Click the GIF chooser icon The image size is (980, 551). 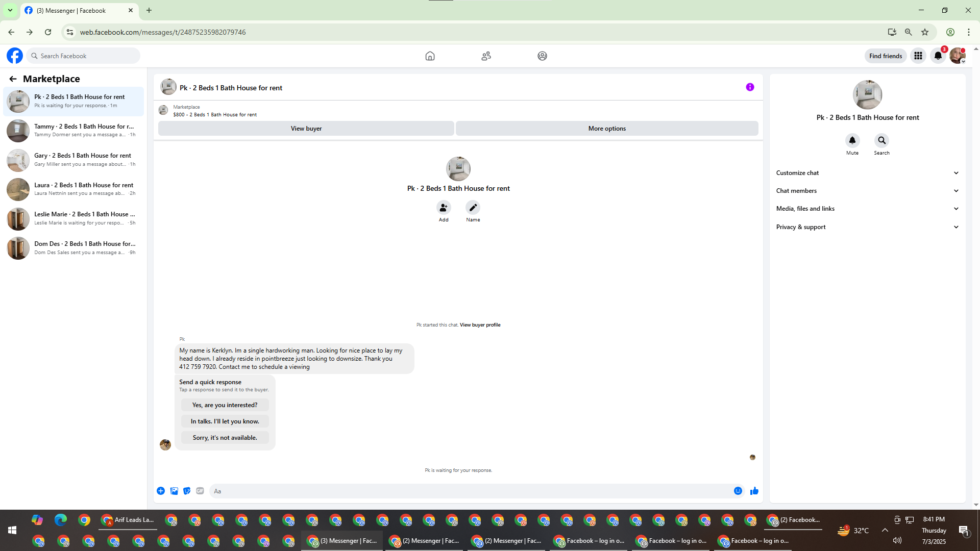[200, 491]
